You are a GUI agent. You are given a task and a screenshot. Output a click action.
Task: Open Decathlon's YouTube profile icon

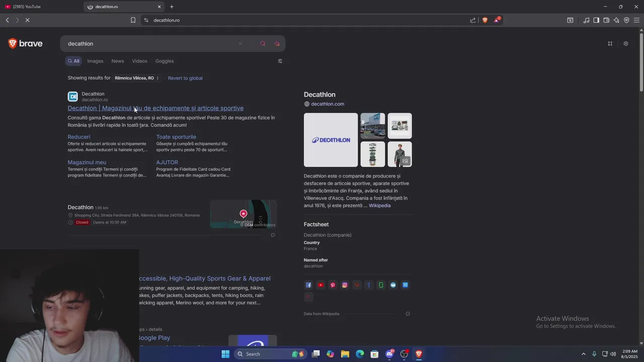pos(320,285)
